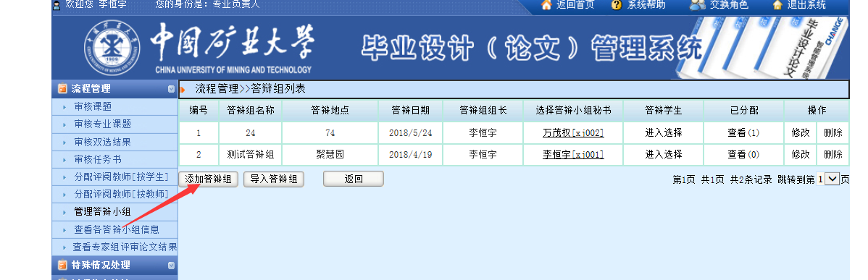This screenshot has width=868, height=280.
Task: Click 删除 for 测试答辩组
Action: (x=833, y=155)
